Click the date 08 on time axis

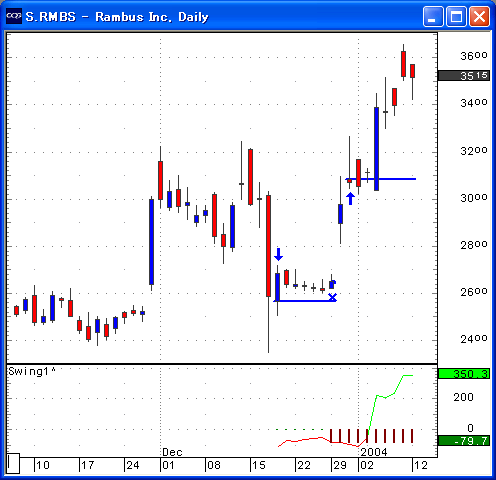[x=214, y=465]
